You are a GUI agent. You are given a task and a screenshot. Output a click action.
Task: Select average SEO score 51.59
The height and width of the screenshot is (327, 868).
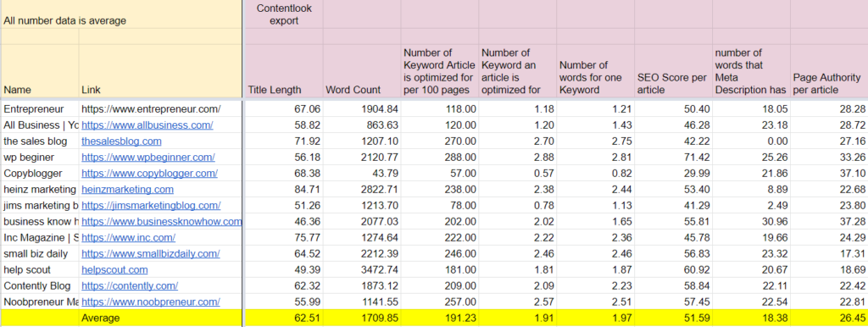pos(674,319)
